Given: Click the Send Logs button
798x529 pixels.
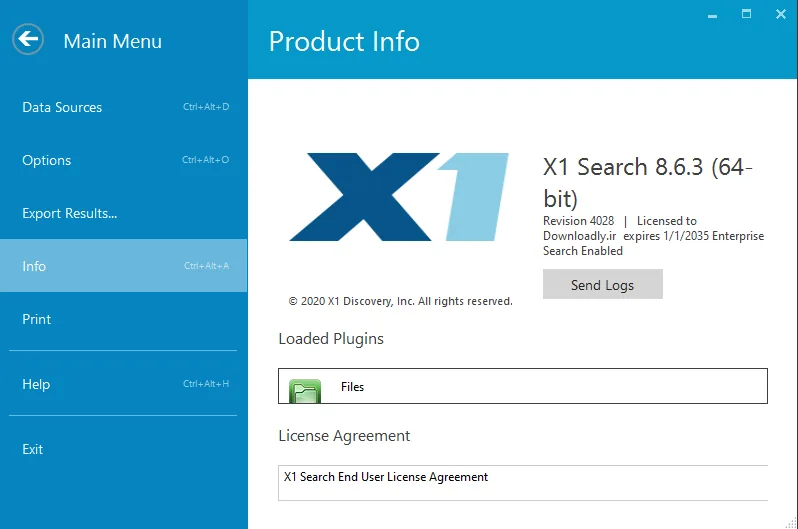Looking at the screenshot, I should pos(603,284).
